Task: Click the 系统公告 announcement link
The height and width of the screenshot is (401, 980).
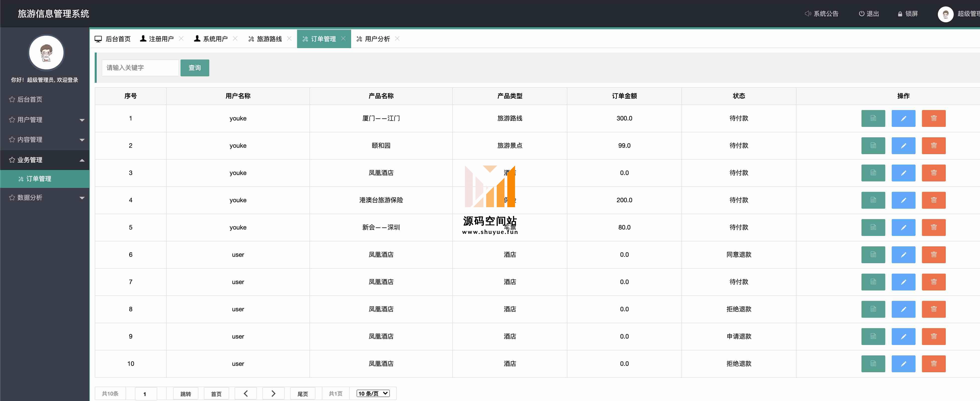Action: coord(821,14)
